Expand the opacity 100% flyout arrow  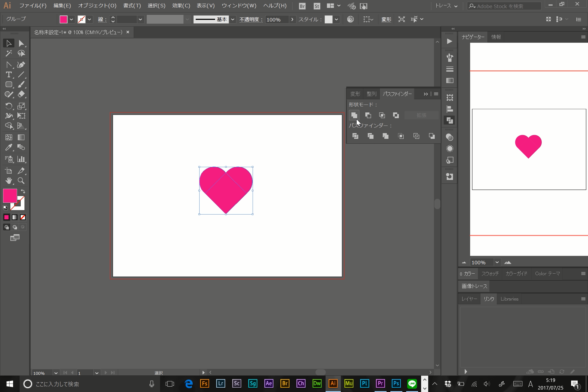pos(292,19)
